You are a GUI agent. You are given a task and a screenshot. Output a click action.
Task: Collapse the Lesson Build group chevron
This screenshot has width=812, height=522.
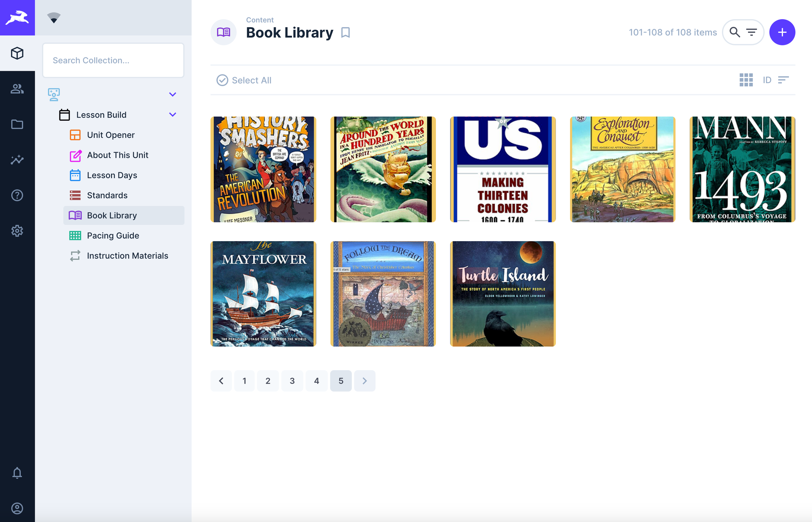pos(172,115)
